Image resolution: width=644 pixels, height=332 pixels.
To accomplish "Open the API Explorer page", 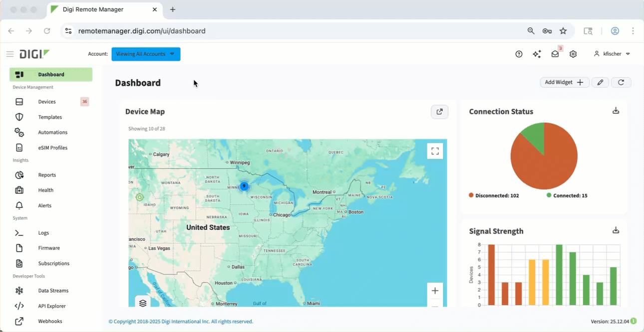I will [x=52, y=306].
